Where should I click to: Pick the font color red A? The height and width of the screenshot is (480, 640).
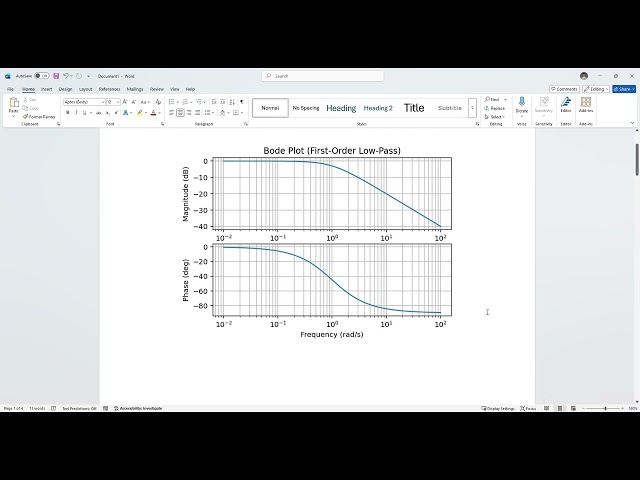pyautogui.click(x=153, y=113)
